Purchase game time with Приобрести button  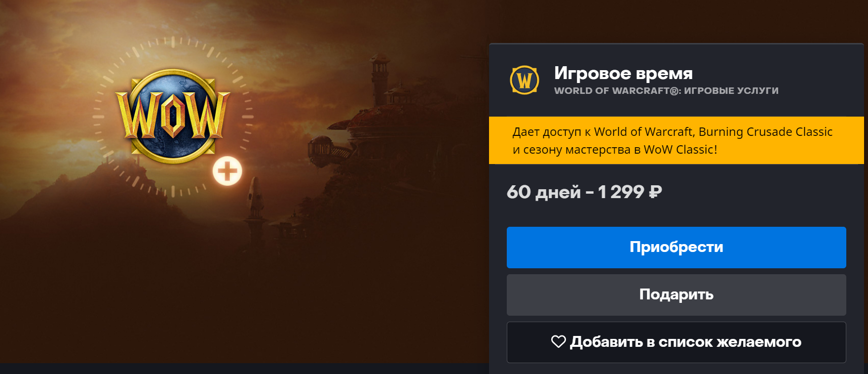click(676, 247)
